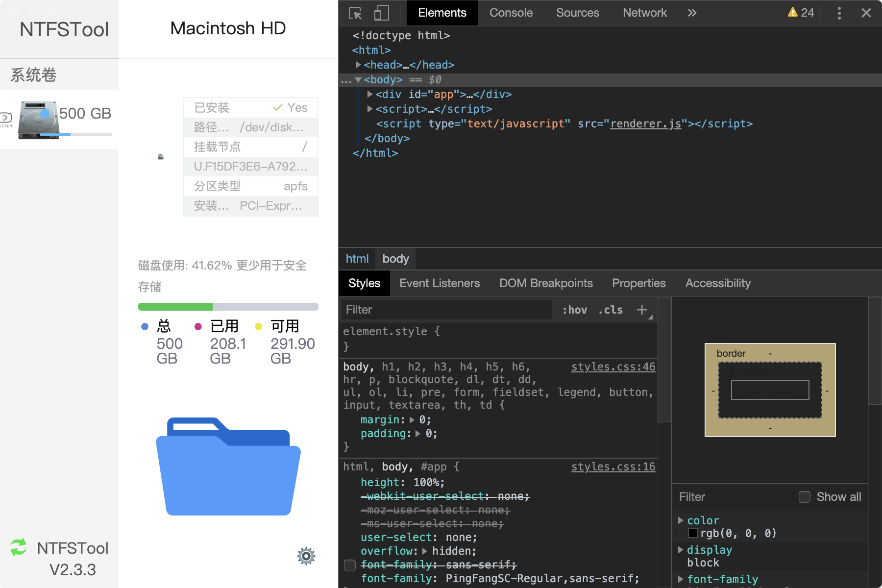Select the doctype html line
Viewport: 882px width, 588px height.
pyautogui.click(x=401, y=35)
